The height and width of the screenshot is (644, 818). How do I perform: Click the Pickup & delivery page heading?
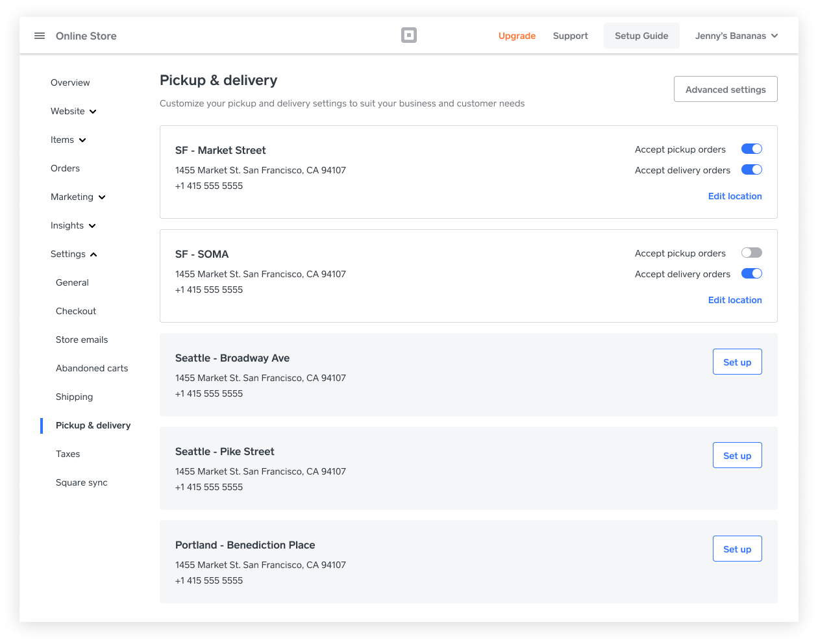(219, 80)
